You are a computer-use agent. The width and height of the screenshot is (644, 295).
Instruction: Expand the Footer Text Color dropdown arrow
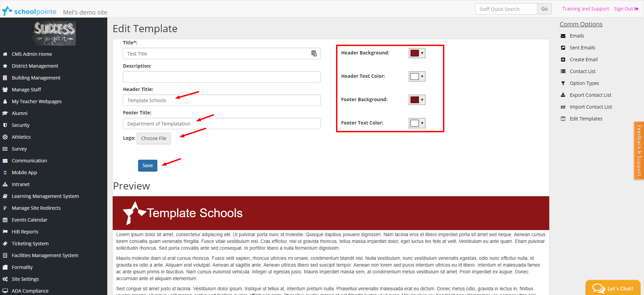point(422,123)
